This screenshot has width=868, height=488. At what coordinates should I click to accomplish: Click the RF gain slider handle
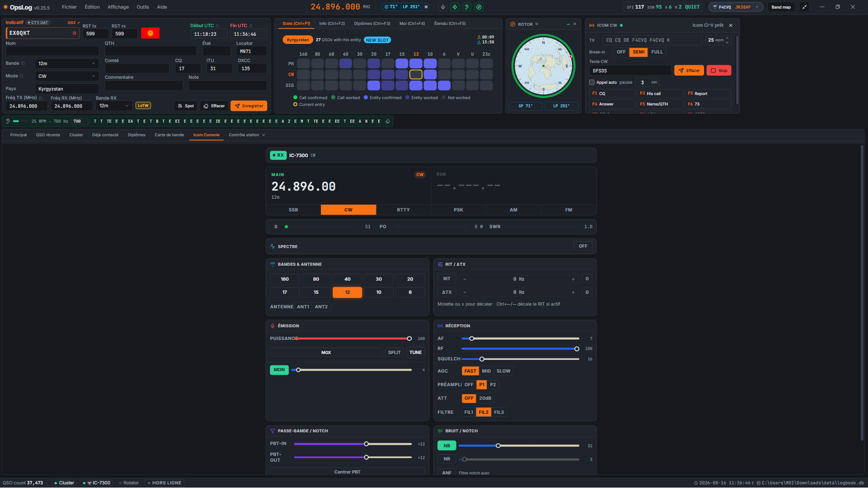(576, 349)
